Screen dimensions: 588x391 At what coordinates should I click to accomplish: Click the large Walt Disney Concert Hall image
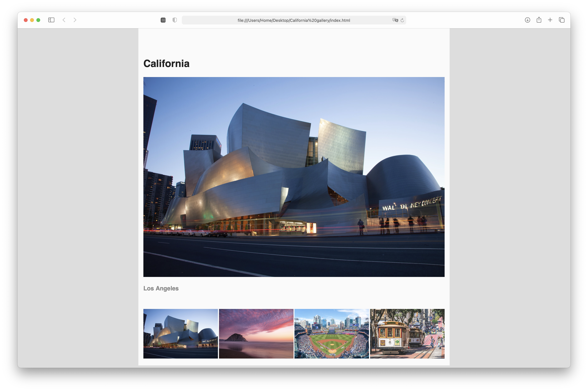[x=294, y=177]
